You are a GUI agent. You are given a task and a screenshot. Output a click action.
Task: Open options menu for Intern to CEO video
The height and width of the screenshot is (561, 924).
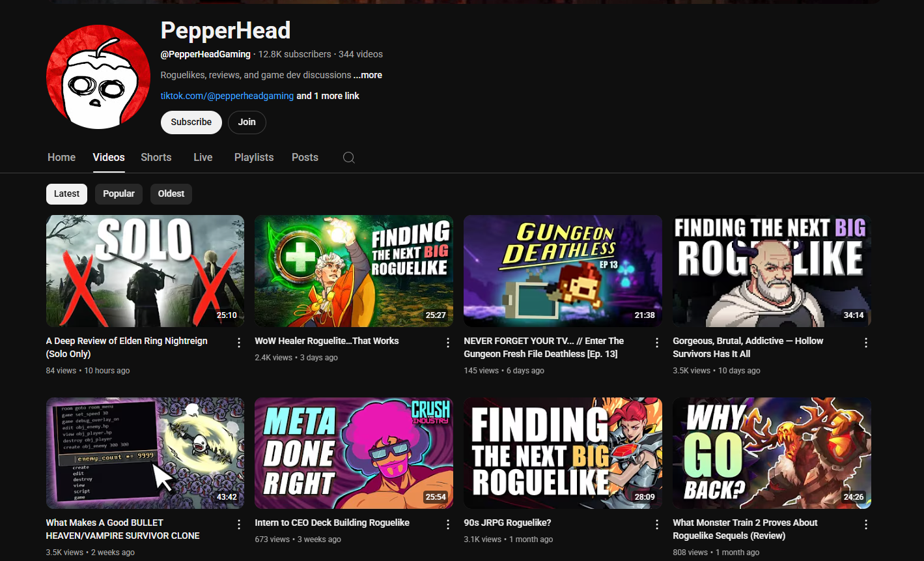click(x=448, y=525)
